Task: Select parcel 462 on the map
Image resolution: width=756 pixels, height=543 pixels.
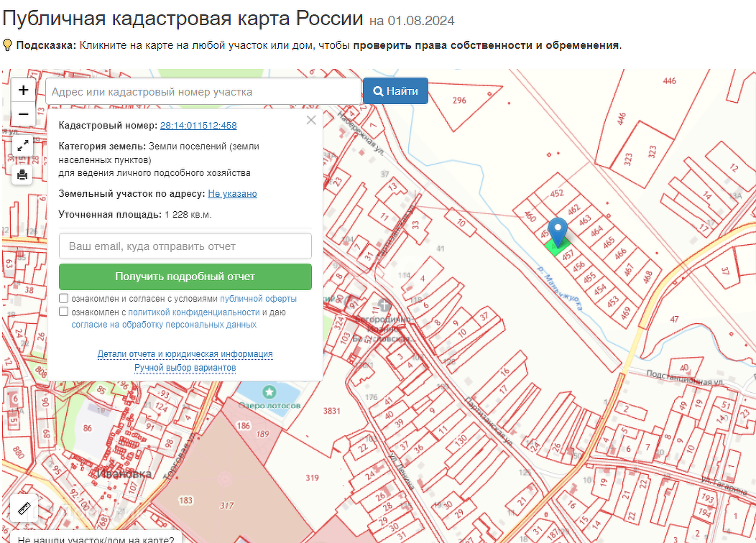Action: point(573,210)
